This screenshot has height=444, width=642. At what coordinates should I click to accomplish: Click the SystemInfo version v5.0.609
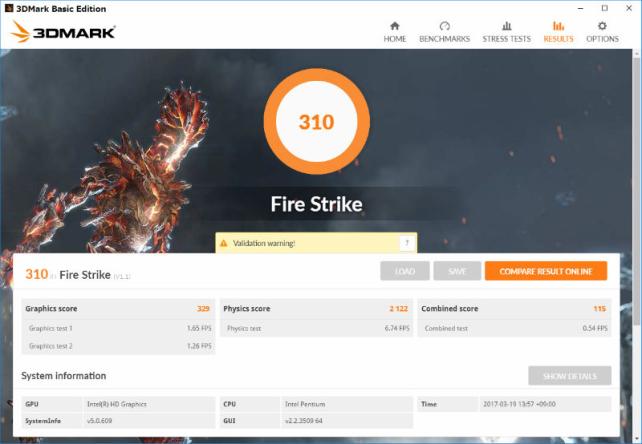(x=99, y=421)
